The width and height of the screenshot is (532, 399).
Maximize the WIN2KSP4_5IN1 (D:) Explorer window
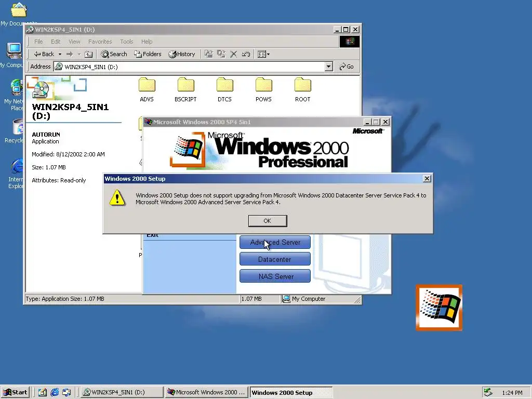point(345,30)
